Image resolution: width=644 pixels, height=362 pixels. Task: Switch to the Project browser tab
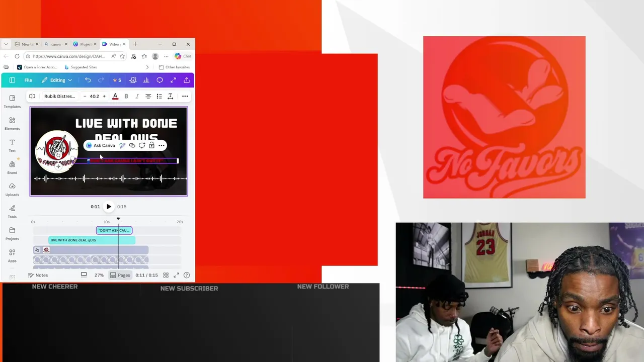(x=86, y=44)
